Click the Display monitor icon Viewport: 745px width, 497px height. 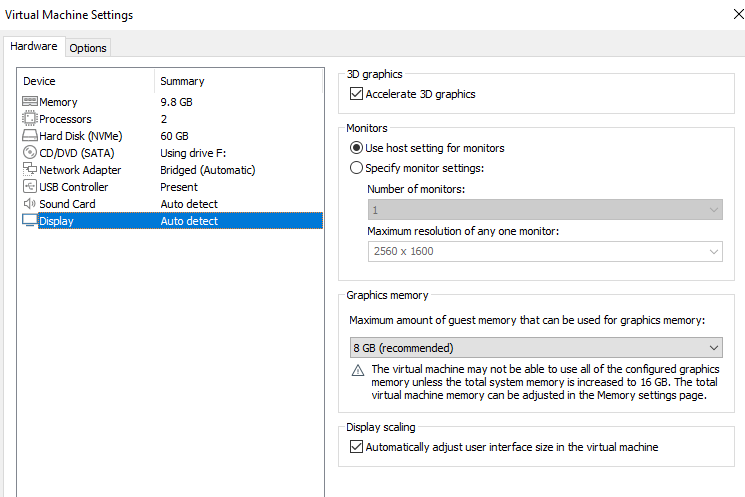[x=29, y=221]
